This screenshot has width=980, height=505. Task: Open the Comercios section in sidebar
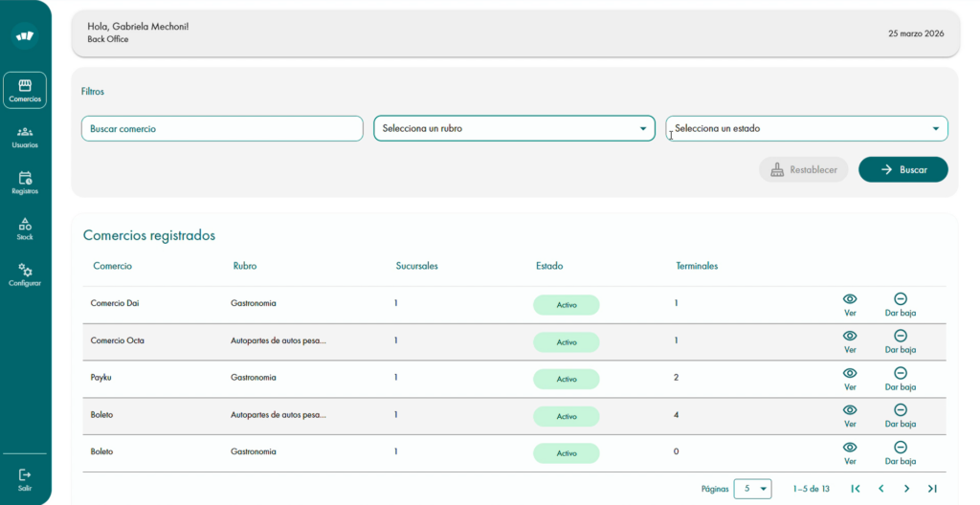25,91
